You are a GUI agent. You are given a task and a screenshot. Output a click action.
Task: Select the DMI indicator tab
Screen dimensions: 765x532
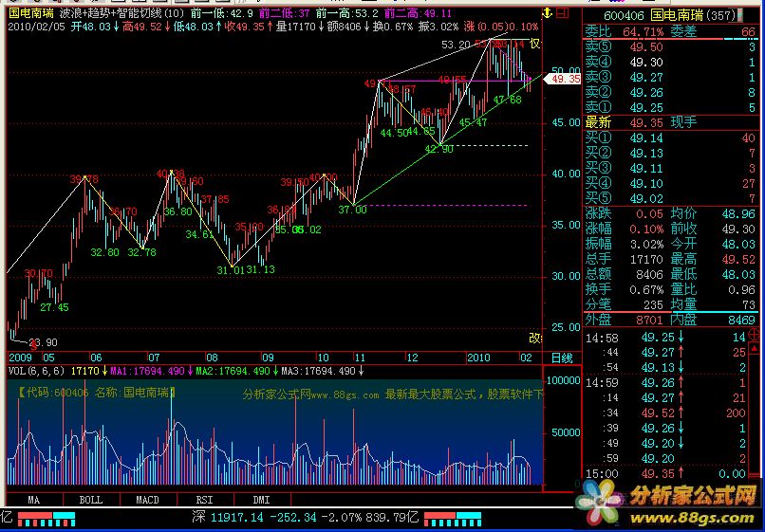pos(260,499)
